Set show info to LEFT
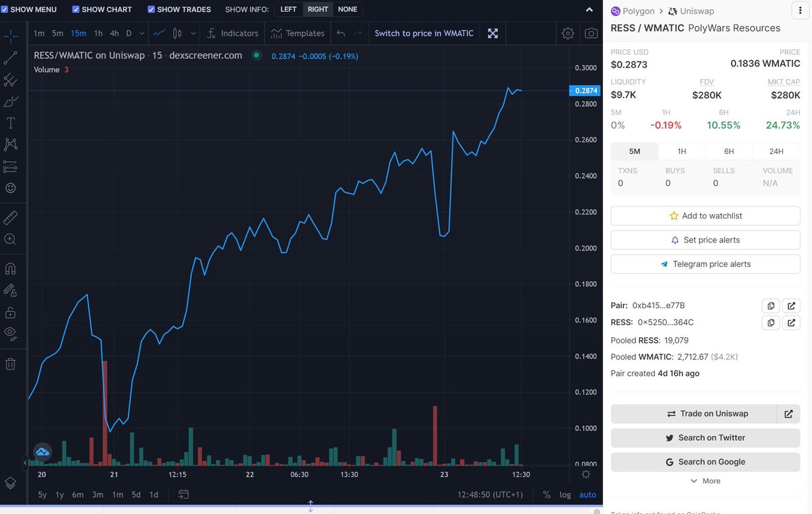The image size is (812, 514). 288,9
